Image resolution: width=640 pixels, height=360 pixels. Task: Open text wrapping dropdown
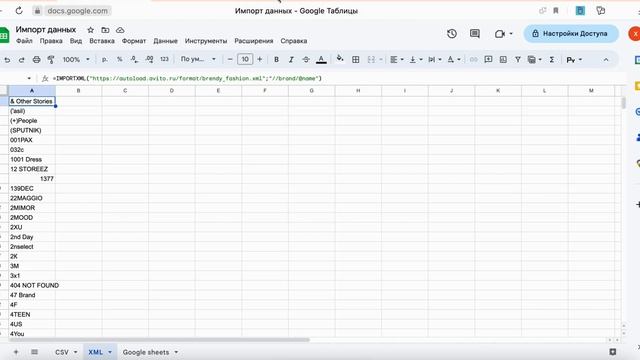click(x=435, y=60)
